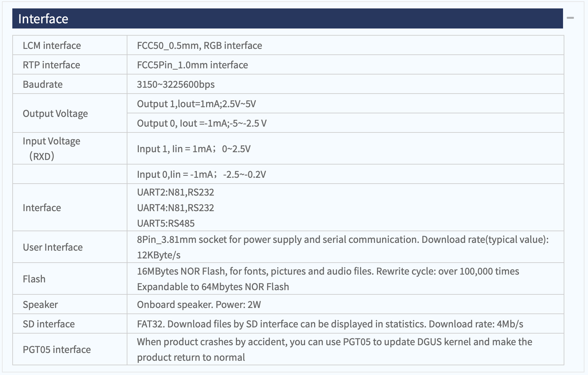Collapse the Interface section with minus icon

570,18
